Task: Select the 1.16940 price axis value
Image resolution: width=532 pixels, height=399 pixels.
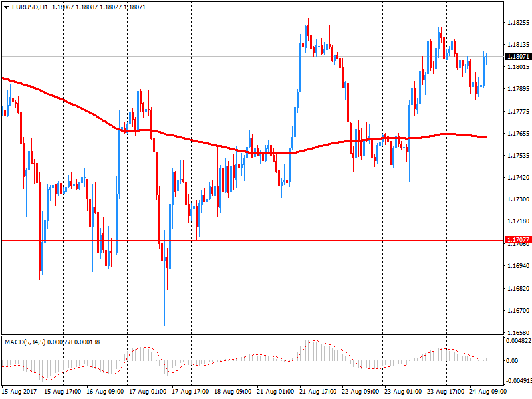Action: (518, 265)
